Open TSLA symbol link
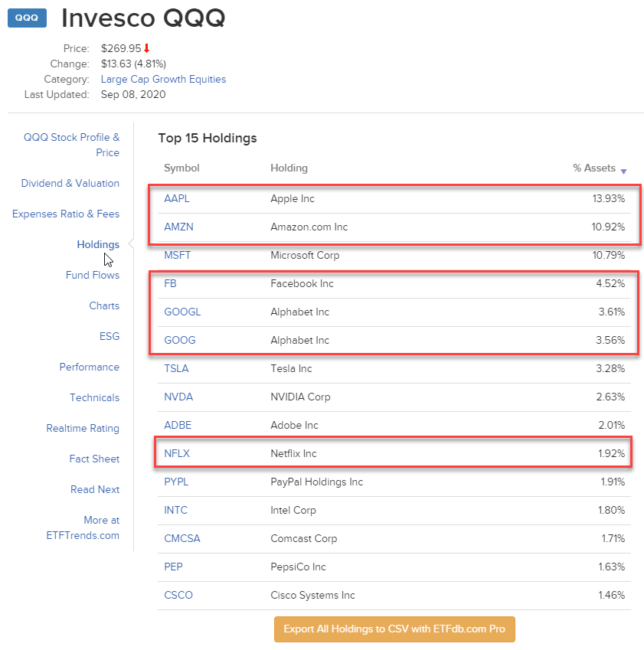This screenshot has height=650, width=644. (176, 368)
